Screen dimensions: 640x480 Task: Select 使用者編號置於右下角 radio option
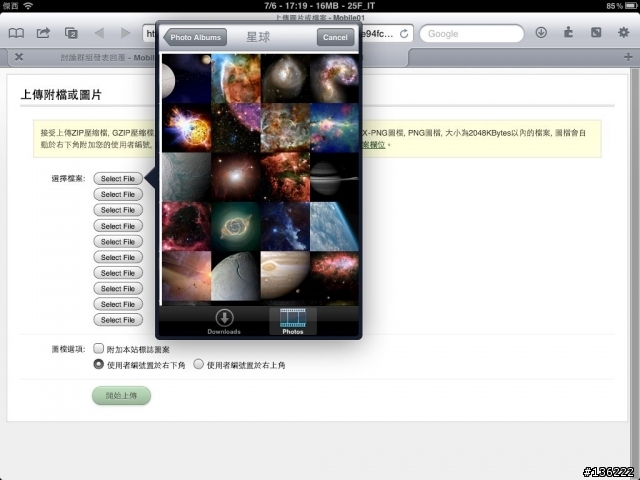[98, 364]
